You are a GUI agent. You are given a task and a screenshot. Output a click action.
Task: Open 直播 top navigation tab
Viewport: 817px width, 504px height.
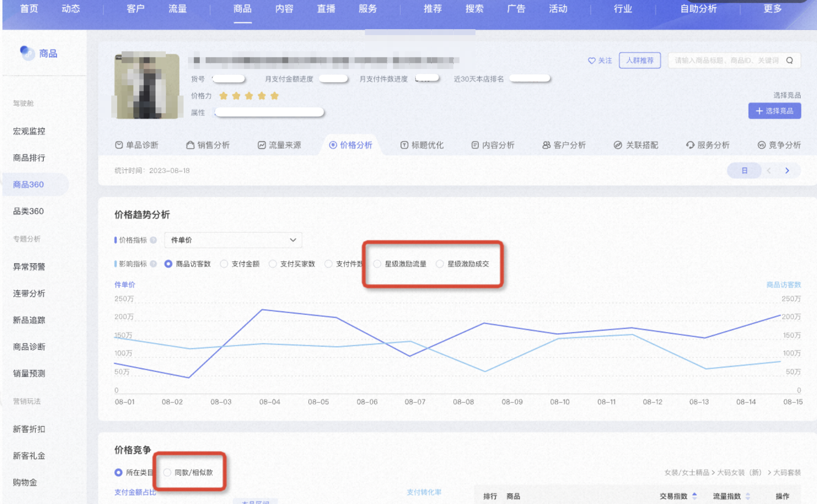(x=326, y=8)
